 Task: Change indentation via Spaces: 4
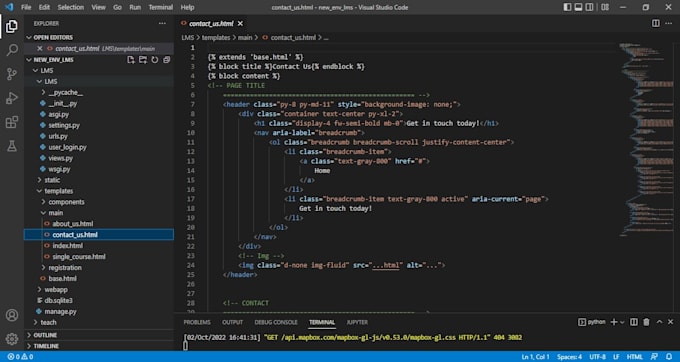(569, 357)
